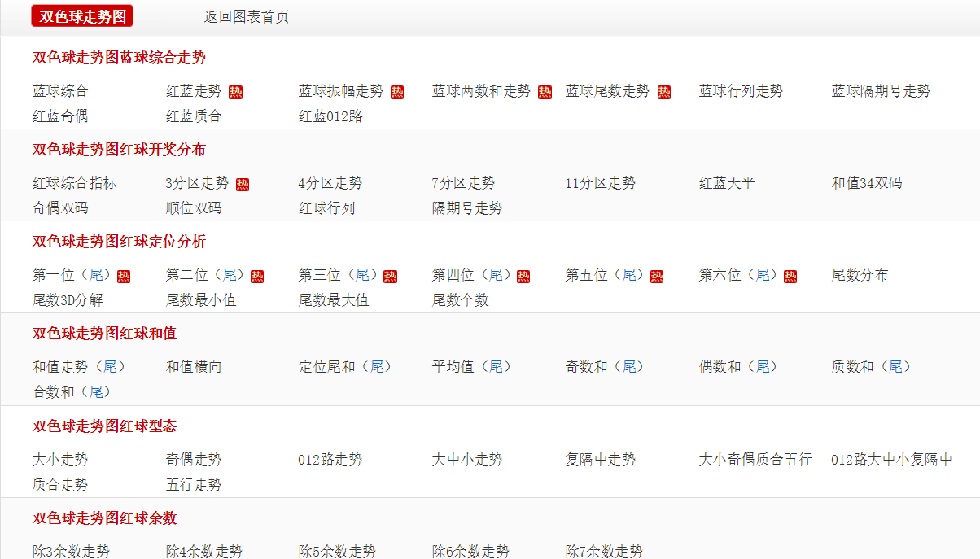Open 4分区走势 chart
980x559 pixels.
coord(330,183)
